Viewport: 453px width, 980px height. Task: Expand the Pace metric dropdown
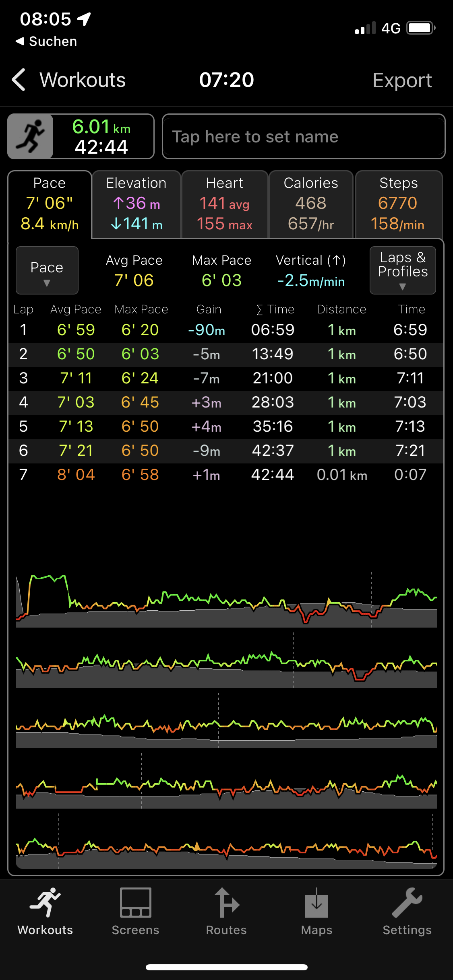(x=47, y=270)
